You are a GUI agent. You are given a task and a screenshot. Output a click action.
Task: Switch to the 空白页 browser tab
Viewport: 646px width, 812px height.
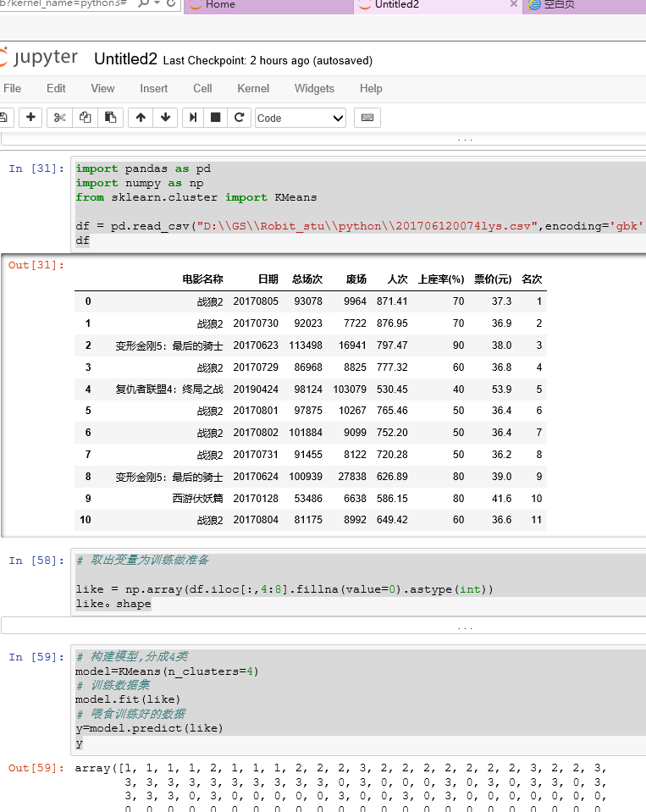pos(585,5)
